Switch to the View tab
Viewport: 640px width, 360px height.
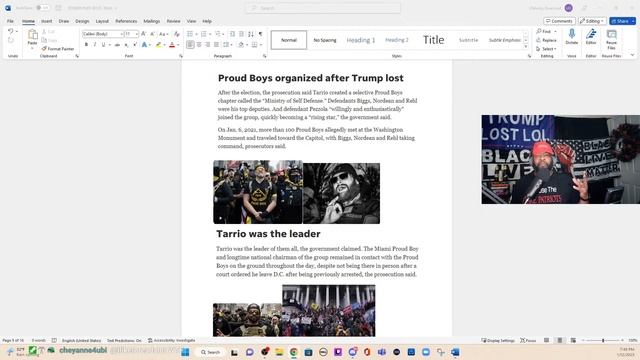[191, 21]
